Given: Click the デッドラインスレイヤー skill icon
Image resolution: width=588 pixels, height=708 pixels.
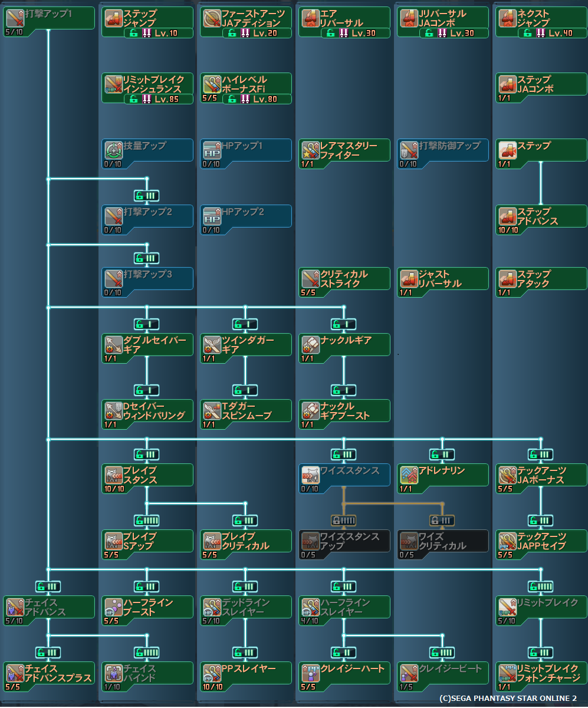Looking at the screenshot, I should [212, 607].
